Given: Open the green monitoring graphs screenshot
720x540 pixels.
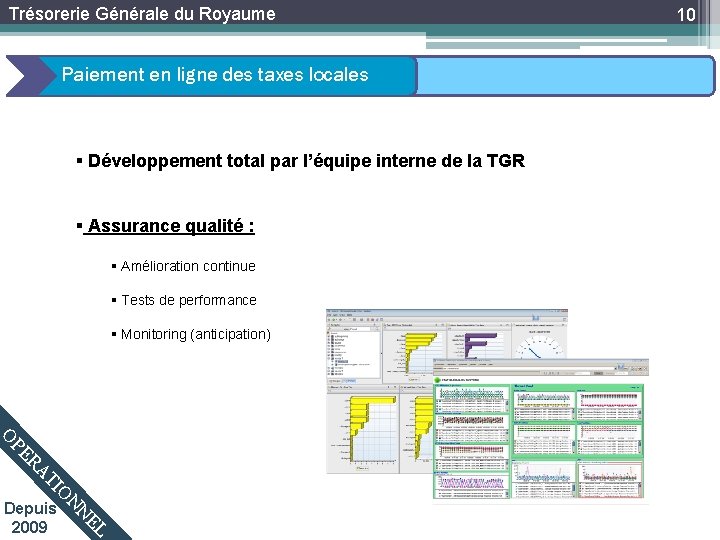Looking at the screenshot, I should coord(540,430).
